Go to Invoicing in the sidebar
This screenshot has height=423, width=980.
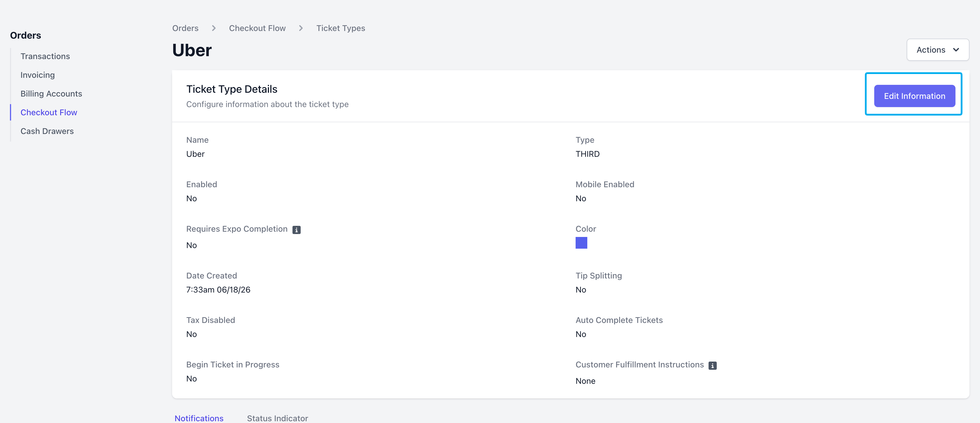click(38, 75)
